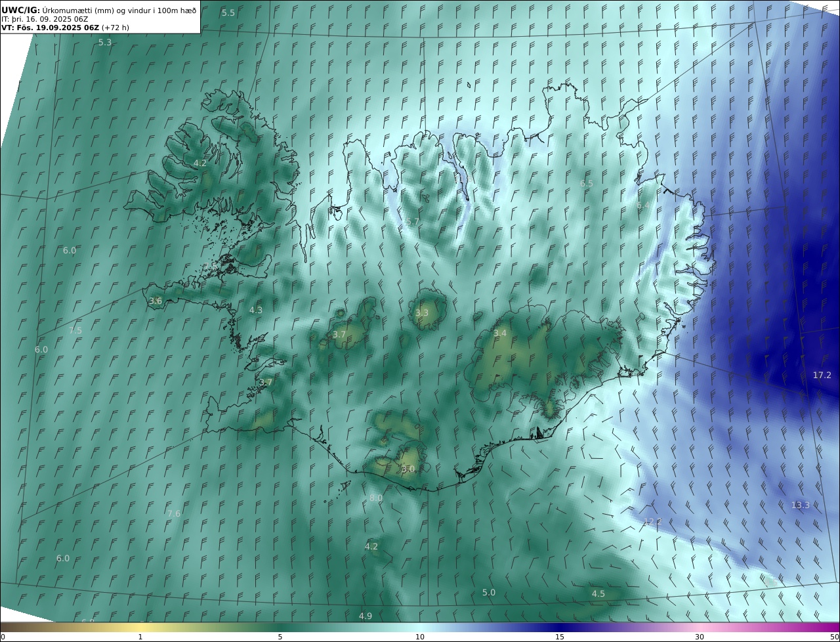
Task: Click the "30" tick label on the colorbar
Action: pyautogui.click(x=700, y=637)
